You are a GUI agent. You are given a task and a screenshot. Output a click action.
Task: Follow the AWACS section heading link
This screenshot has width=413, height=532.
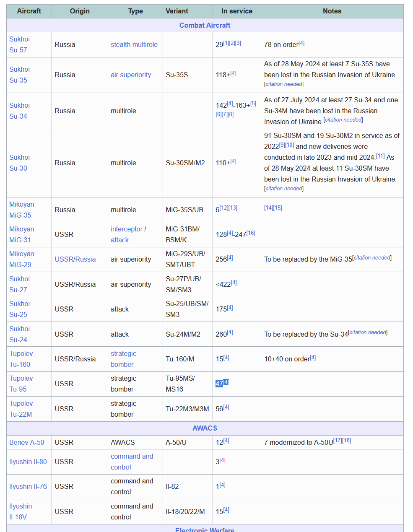coord(205,428)
